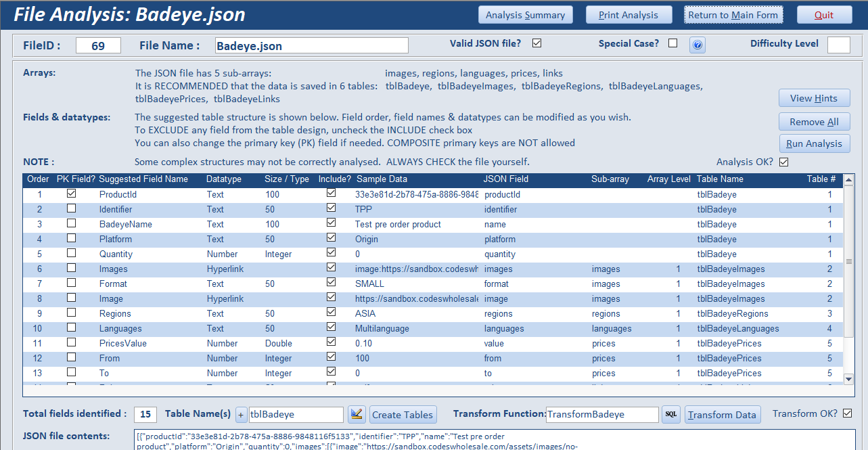Screen dimensions: 868x450
Task: Click the Transform Data button
Action: (722, 415)
